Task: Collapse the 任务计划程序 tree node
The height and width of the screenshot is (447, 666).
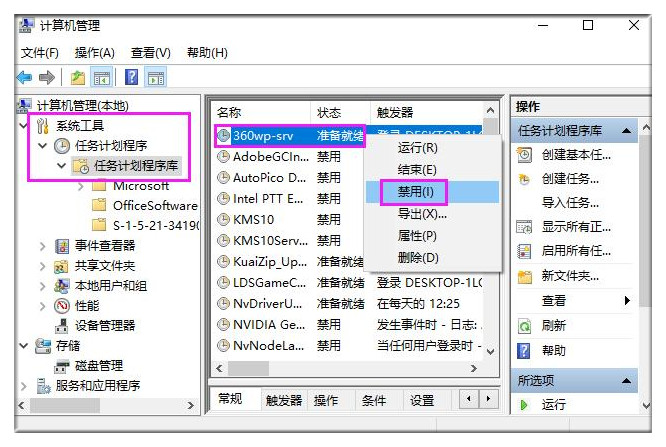Action: click(42, 146)
